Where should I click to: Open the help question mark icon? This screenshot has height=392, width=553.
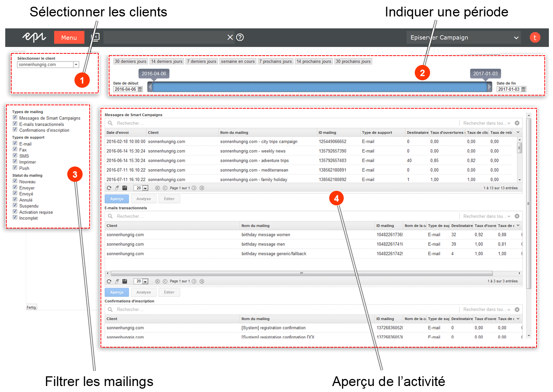(x=240, y=37)
